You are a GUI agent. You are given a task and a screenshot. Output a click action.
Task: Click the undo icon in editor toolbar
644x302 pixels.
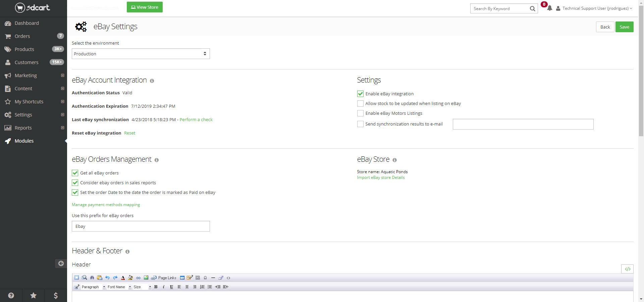107,278
